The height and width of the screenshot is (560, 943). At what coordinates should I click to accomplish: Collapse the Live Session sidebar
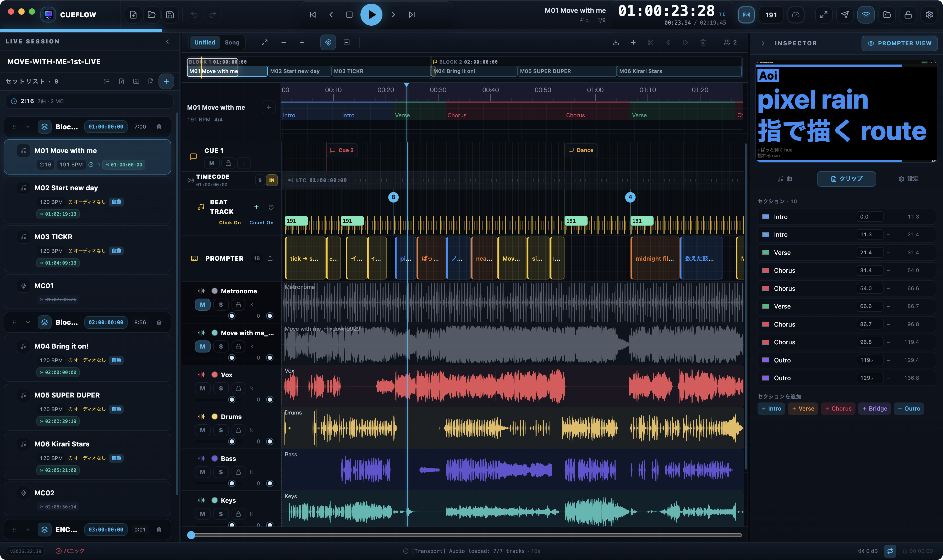(x=168, y=42)
